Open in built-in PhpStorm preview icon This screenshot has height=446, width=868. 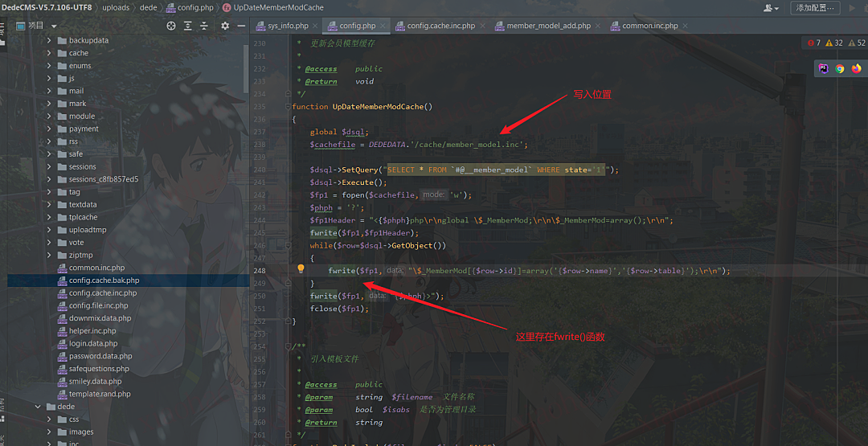click(x=824, y=68)
